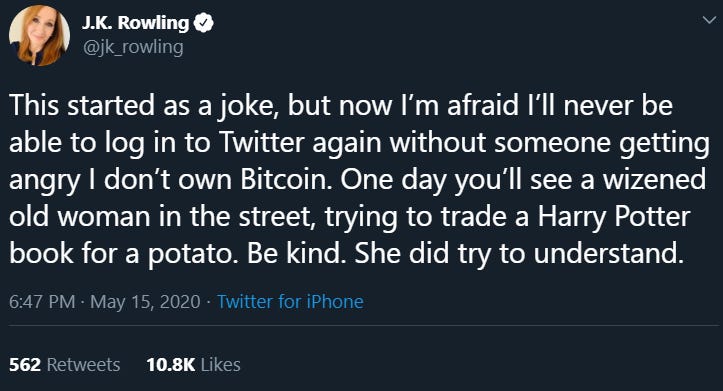Open the @jk_rowling handle link
723x391 pixels.
[132, 47]
